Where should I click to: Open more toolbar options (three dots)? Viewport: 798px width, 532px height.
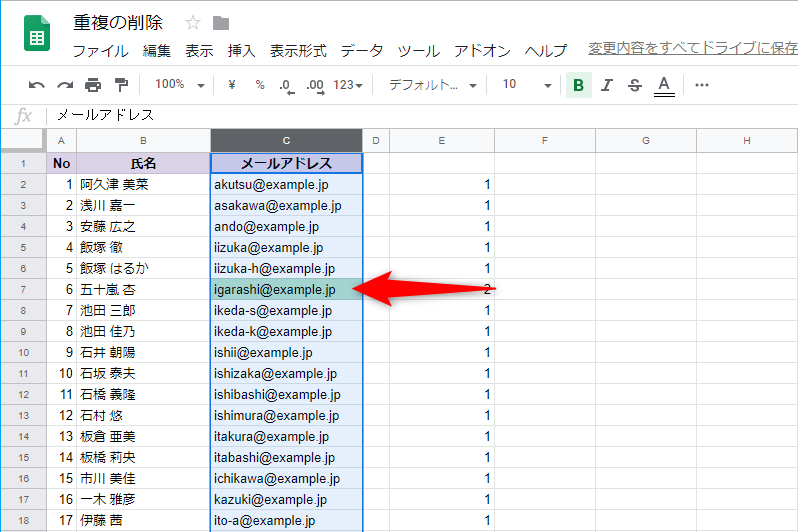point(702,85)
